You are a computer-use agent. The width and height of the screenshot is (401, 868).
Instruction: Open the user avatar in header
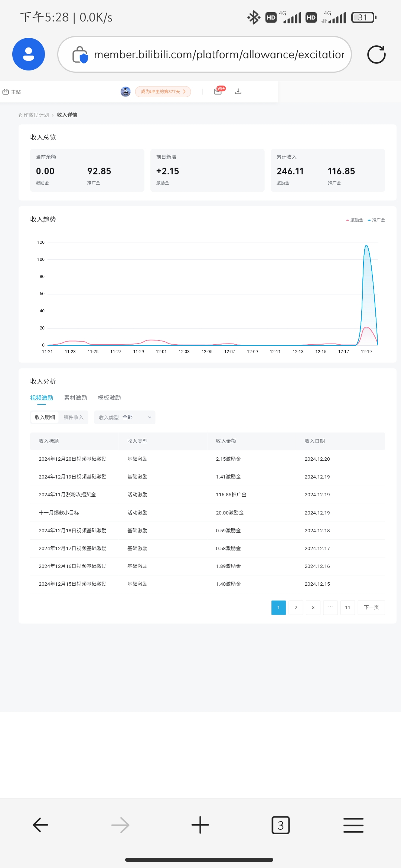125,92
